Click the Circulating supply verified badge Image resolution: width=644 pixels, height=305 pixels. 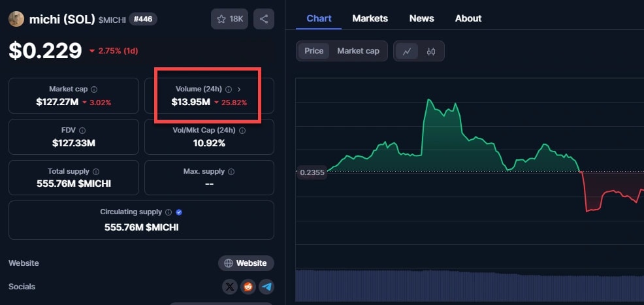(x=179, y=212)
